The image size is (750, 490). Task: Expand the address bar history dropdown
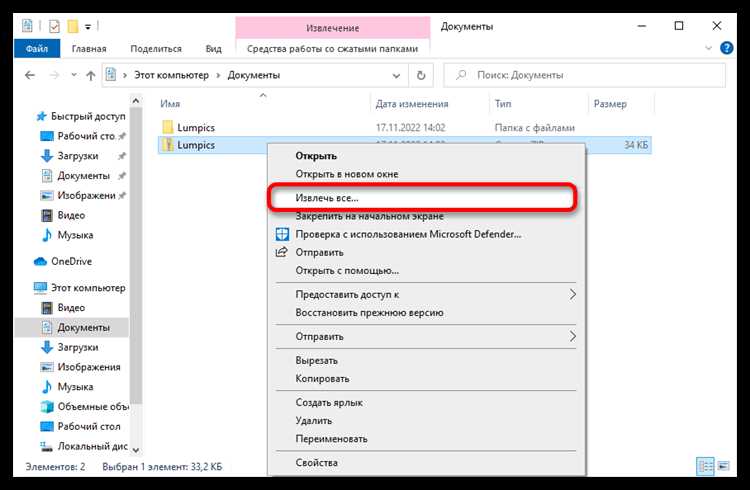tap(396, 76)
